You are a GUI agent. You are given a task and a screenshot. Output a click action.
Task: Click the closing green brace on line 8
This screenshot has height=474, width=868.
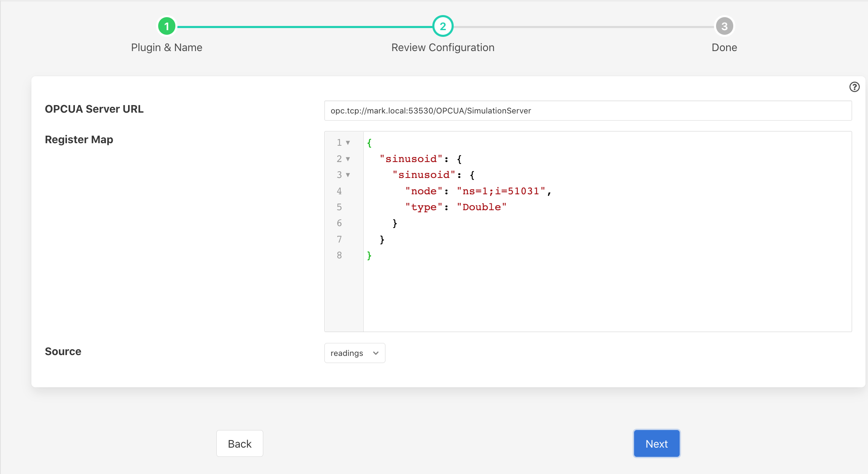click(x=369, y=255)
